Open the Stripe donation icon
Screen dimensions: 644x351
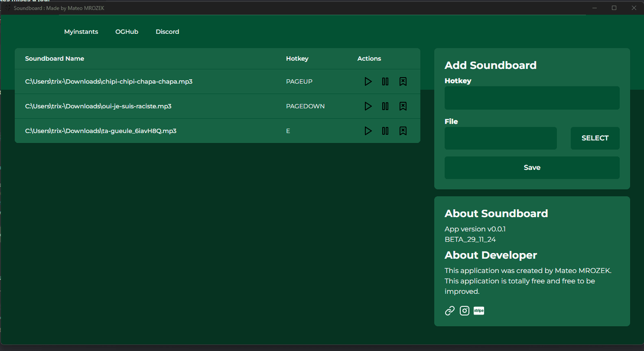pyautogui.click(x=479, y=311)
